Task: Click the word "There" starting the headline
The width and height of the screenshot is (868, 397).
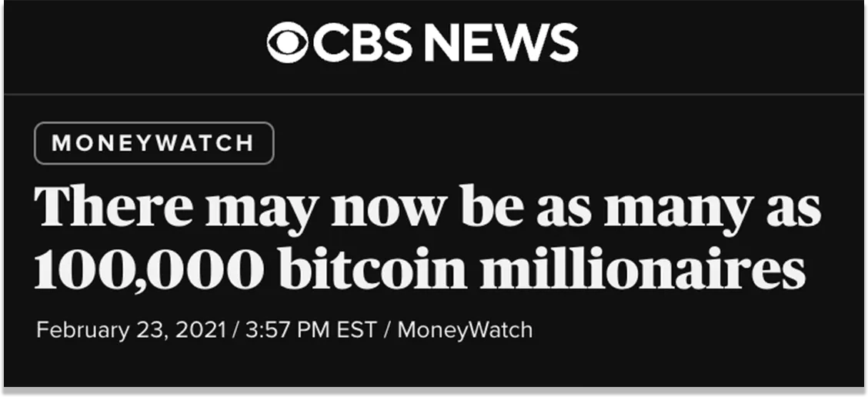Action: click(114, 208)
